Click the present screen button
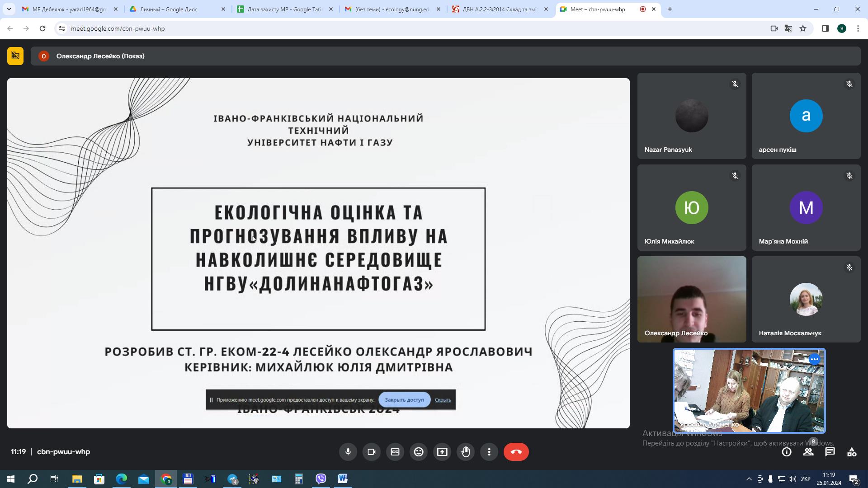This screenshot has width=868, height=488. click(x=442, y=452)
